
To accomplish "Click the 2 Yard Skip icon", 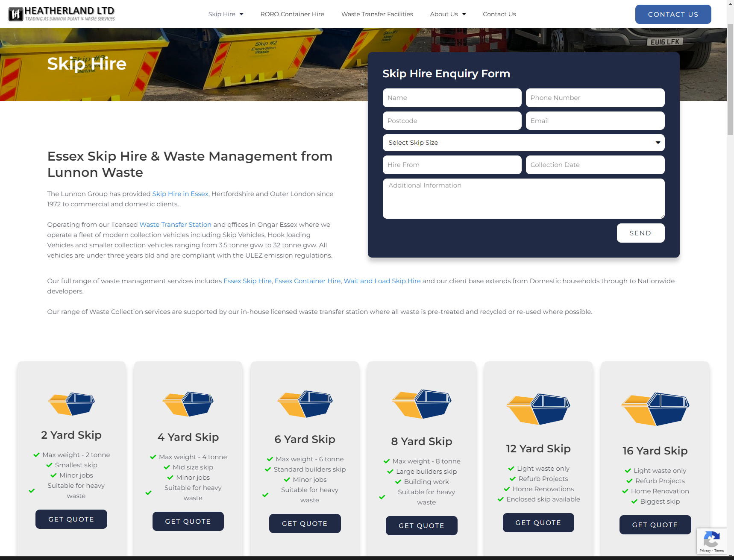I will click(x=71, y=404).
